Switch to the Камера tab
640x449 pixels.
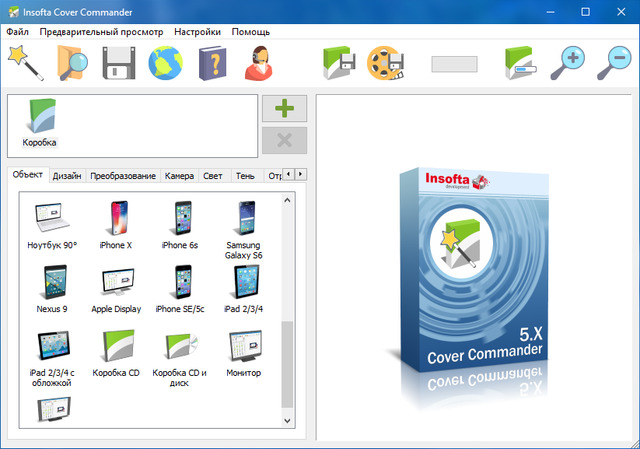coord(179,176)
